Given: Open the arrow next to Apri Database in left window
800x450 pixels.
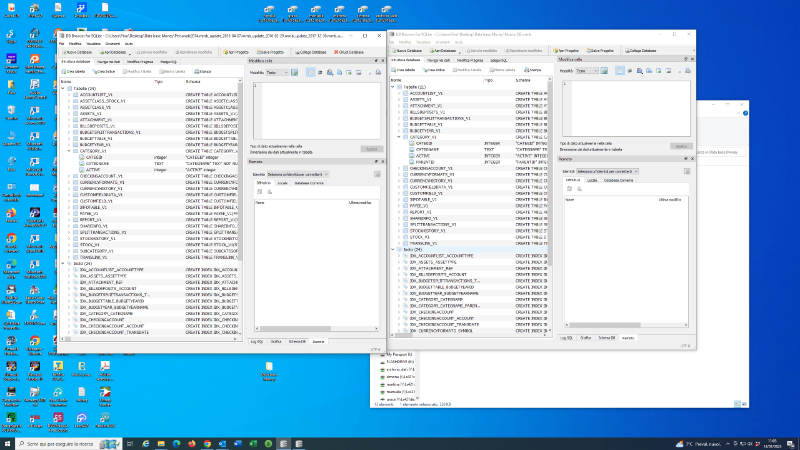Looking at the screenshot, I should 130,53.
